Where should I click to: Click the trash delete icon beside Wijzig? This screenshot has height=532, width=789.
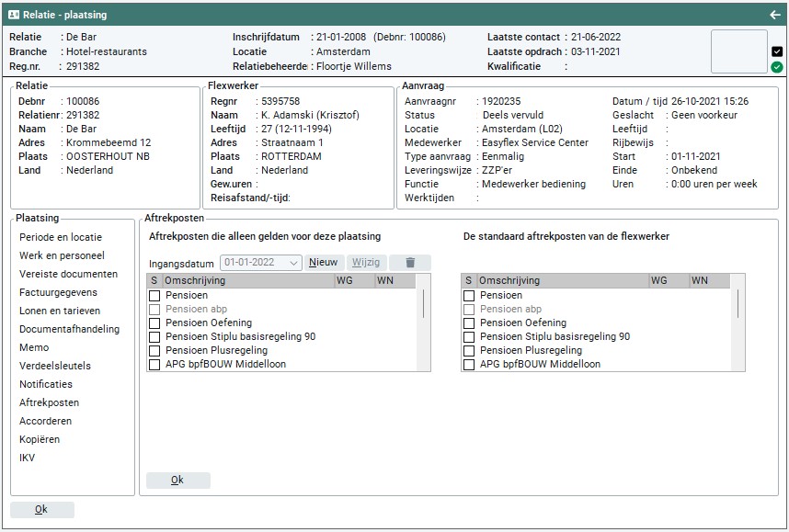click(410, 263)
